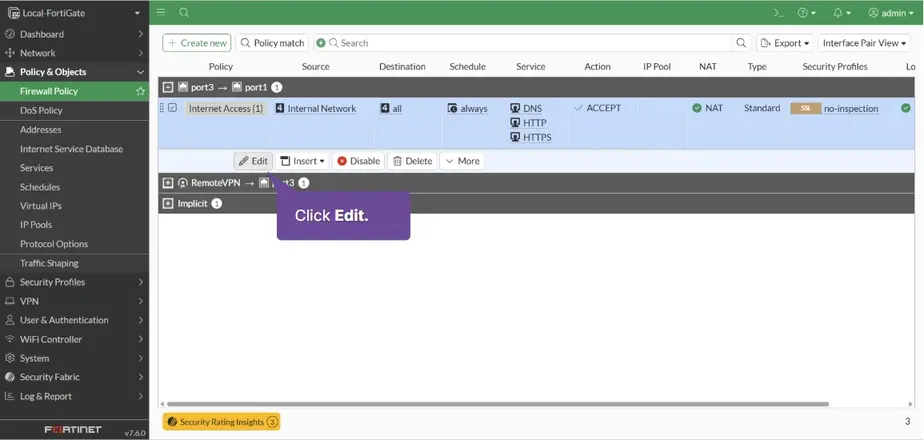Open the More dropdown
This screenshot has height=440, width=924.
(x=462, y=161)
